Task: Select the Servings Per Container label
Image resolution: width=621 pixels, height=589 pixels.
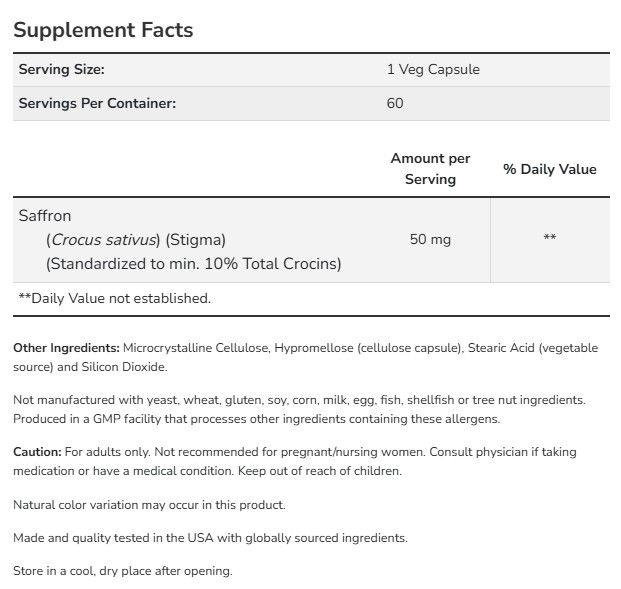Action: click(98, 103)
